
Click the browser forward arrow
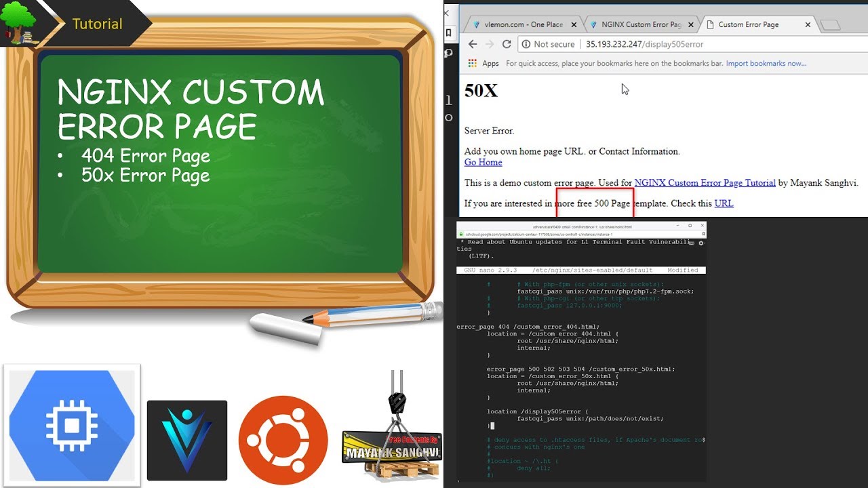tap(490, 44)
